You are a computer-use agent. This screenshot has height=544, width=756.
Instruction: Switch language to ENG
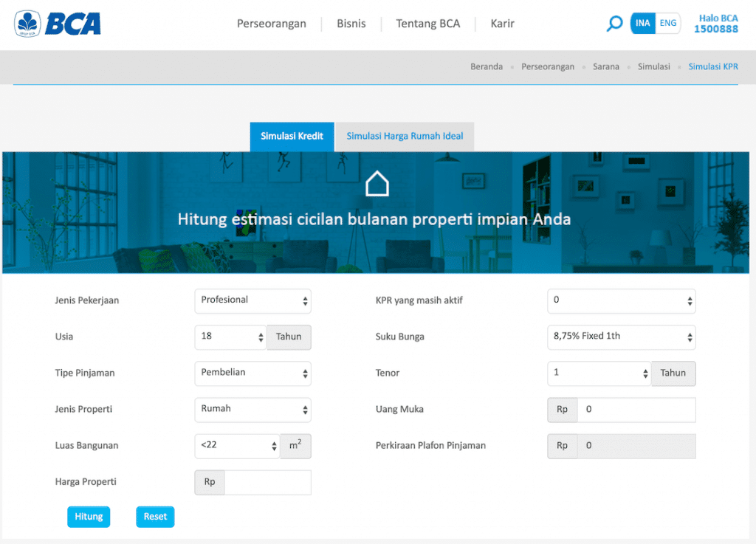tap(668, 23)
